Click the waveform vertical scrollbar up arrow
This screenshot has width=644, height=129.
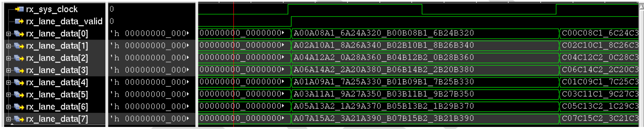pos(641,7)
